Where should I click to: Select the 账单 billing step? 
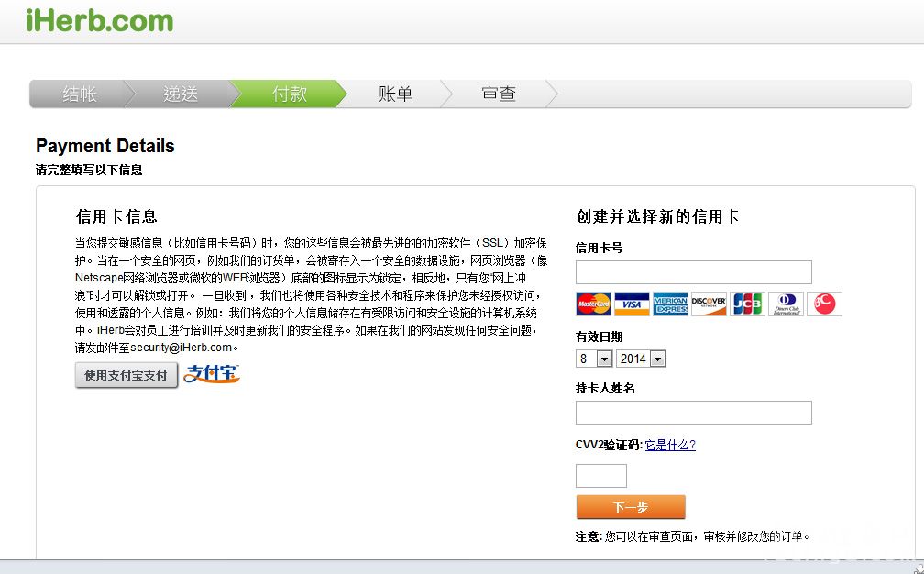[x=395, y=94]
